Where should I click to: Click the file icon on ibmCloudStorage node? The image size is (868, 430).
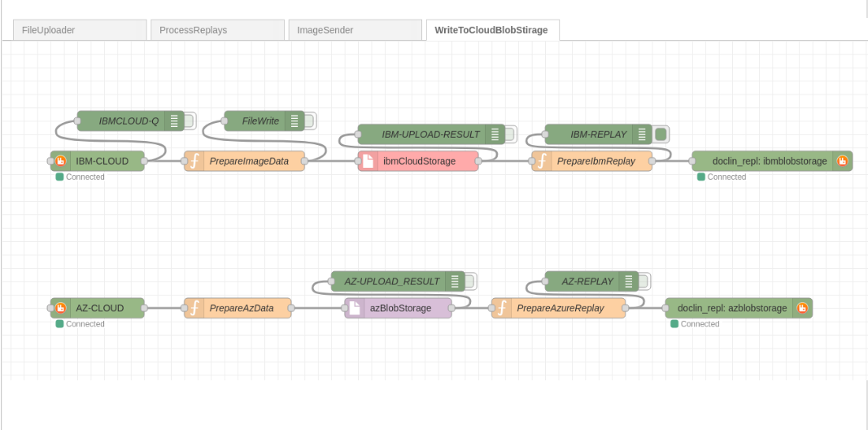coord(369,161)
